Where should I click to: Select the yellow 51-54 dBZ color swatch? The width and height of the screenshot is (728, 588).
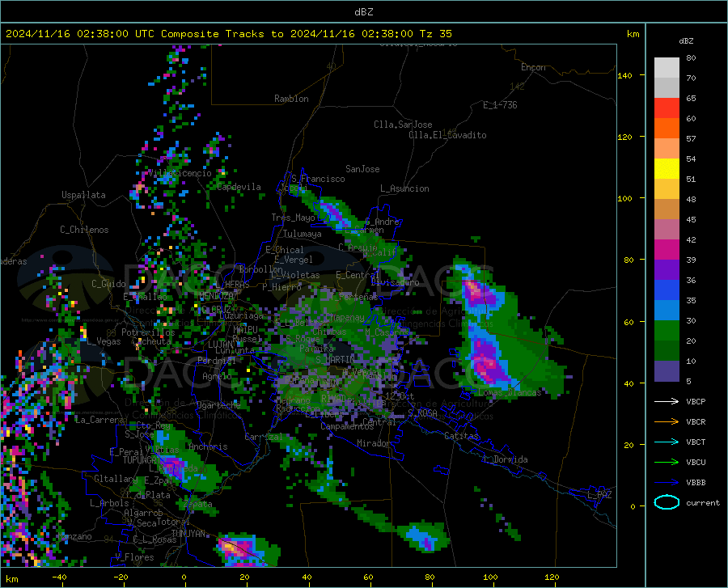(667, 169)
